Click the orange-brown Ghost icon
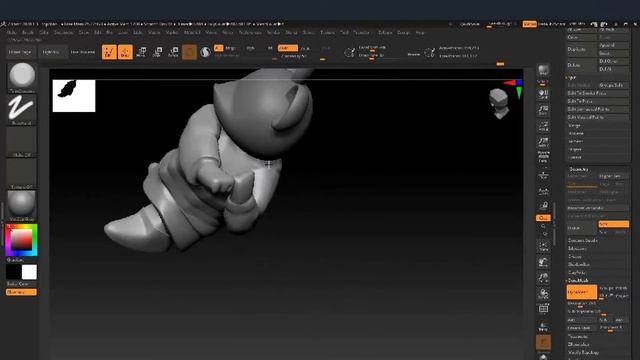The height and width of the screenshot is (360, 640). pos(543,343)
